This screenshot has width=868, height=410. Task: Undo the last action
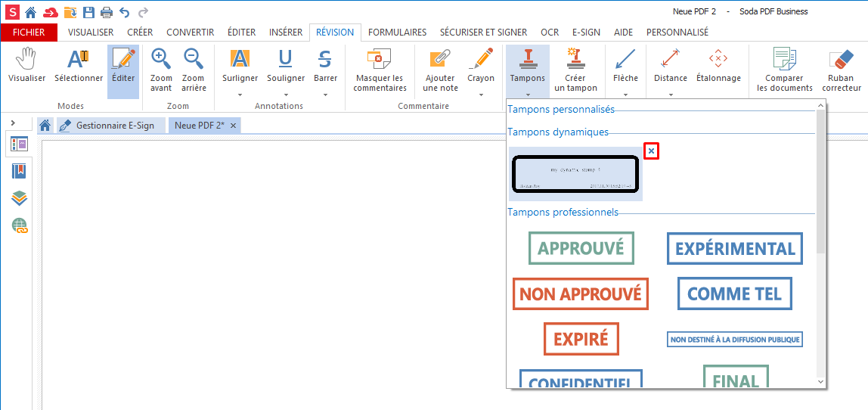125,11
